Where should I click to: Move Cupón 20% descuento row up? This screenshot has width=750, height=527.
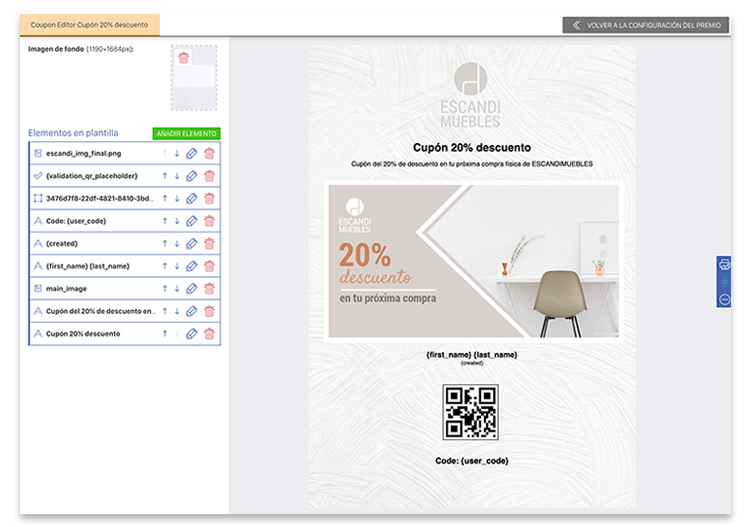(165, 334)
